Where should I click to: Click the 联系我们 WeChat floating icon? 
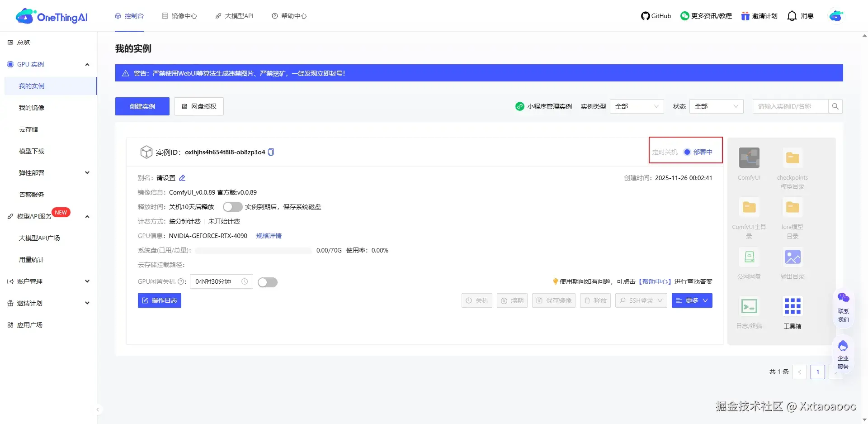coord(843,298)
